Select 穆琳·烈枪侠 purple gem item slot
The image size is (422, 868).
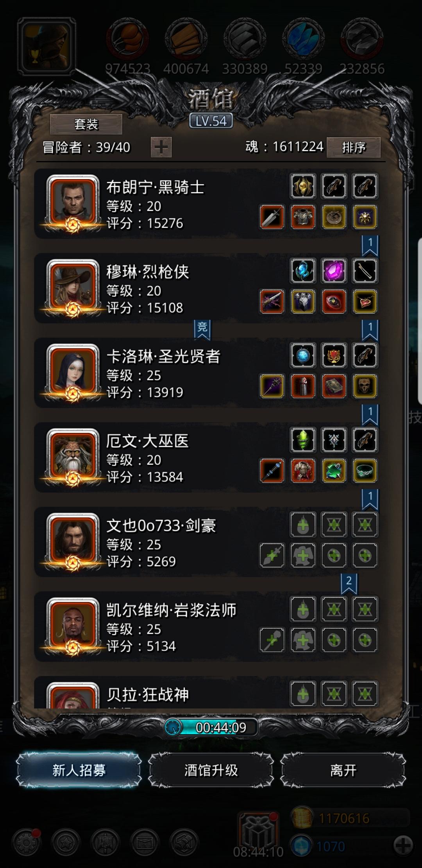334,271
